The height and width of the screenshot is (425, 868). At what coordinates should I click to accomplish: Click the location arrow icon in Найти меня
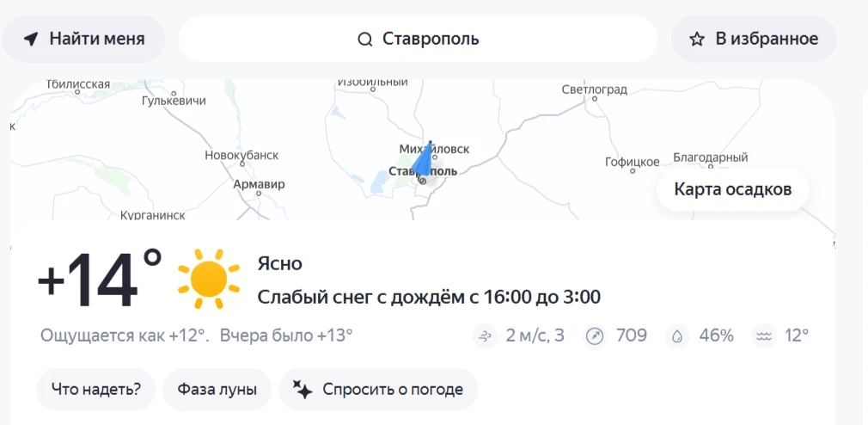(x=32, y=39)
